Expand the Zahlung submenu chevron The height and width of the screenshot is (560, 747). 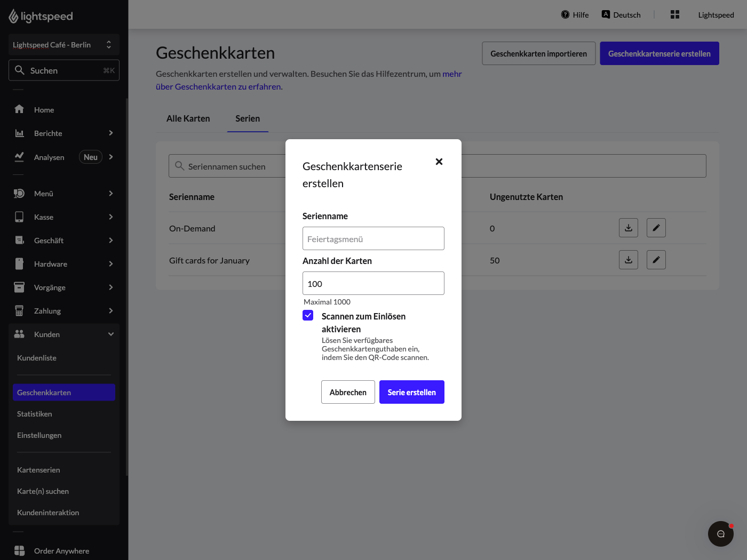pos(111,310)
